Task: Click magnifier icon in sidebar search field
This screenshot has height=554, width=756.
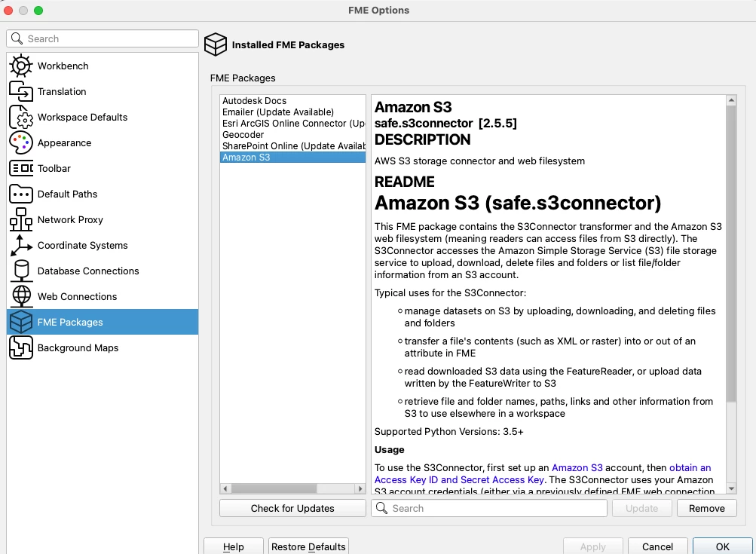Action: 17,38
